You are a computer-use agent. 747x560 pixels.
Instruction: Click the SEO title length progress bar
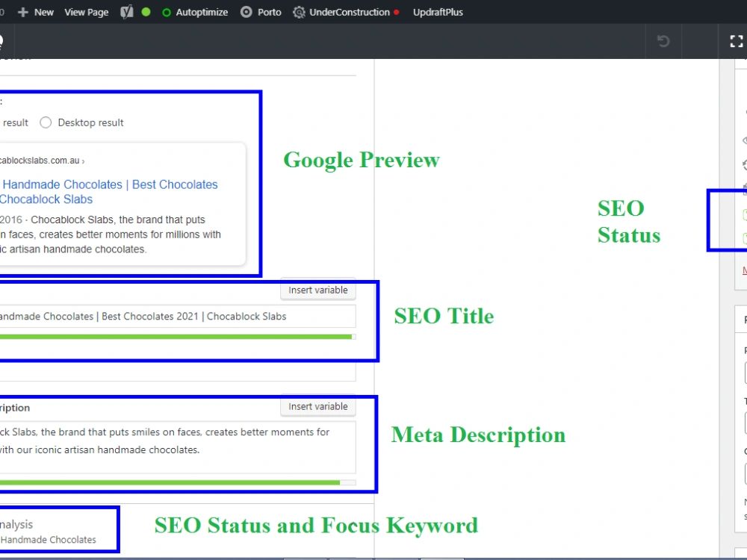[178, 337]
